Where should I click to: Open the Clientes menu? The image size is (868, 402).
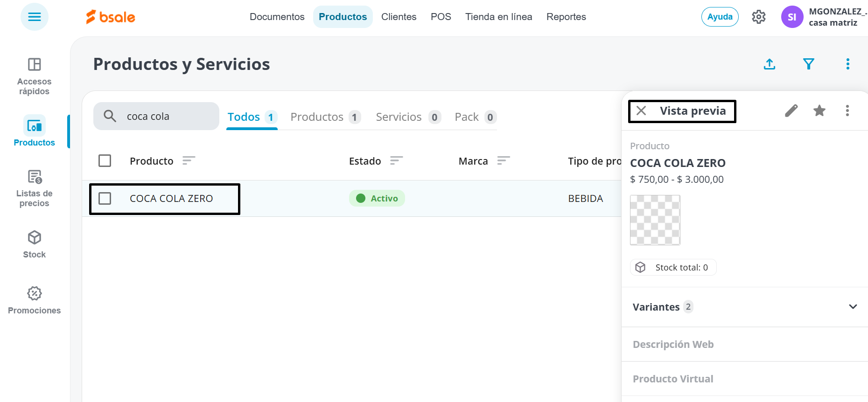point(399,17)
